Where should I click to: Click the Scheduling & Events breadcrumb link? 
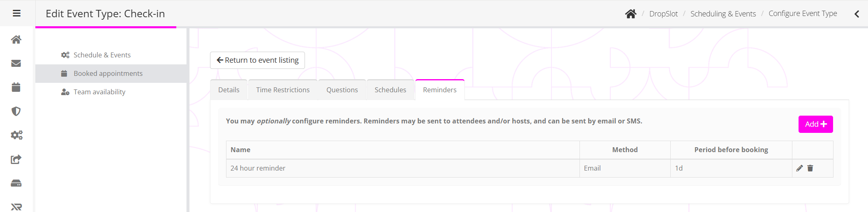click(x=723, y=14)
